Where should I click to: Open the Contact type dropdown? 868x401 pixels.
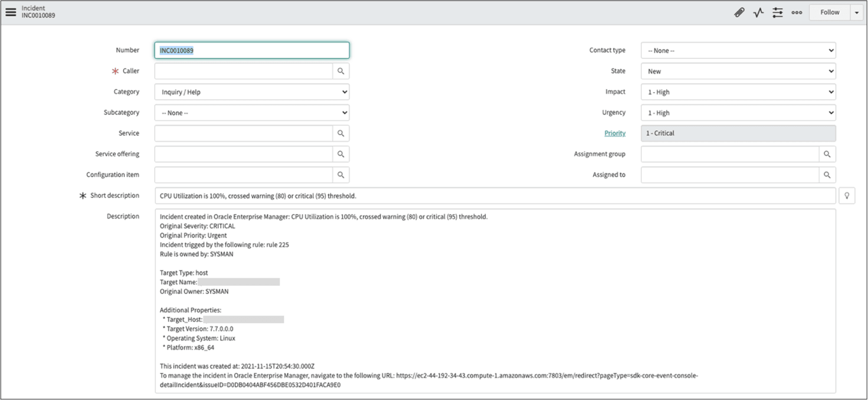point(738,50)
